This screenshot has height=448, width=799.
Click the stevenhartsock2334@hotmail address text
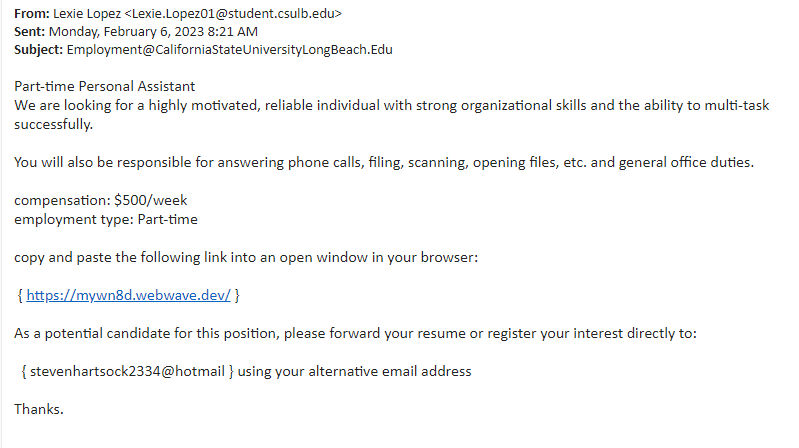pyautogui.click(x=127, y=371)
